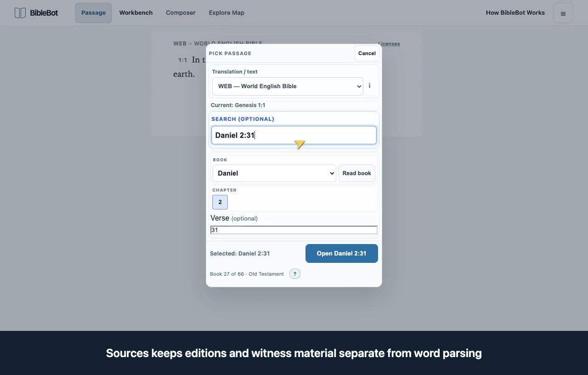Open How BibleBot Works link

[x=515, y=13]
